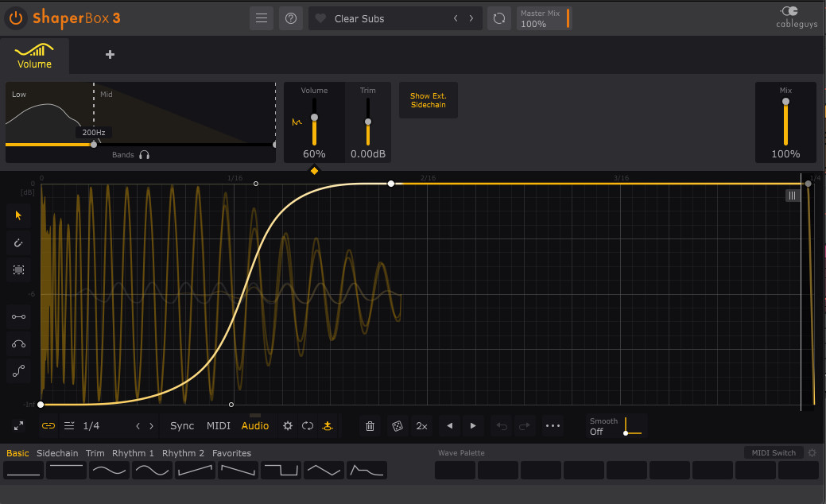Toggle the magnet snap tool
826x504 pixels.
pos(18,242)
